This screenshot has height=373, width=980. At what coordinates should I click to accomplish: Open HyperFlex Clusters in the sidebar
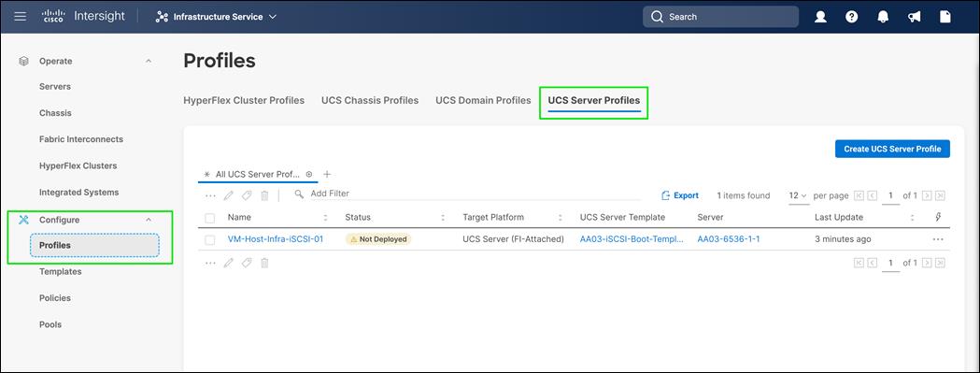[x=78, y=165]
